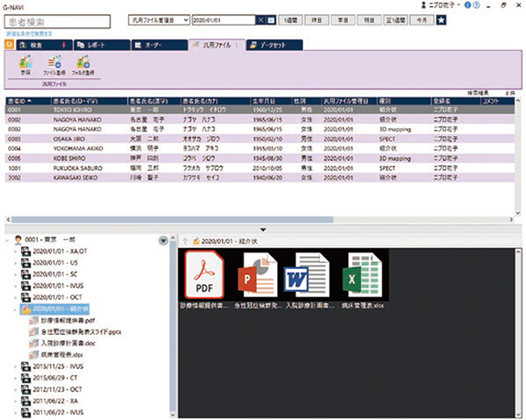The image size is (526, 420).
Task: Click the フォルダ登録 icon
Action: (84, 65)
